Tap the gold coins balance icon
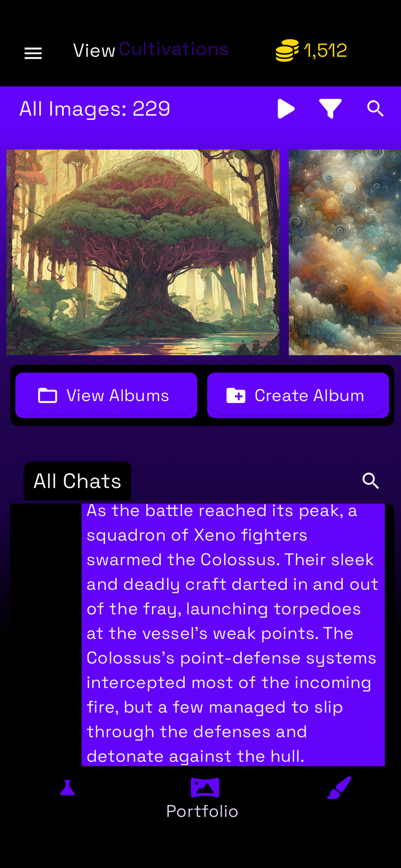The width and height of the screenshot is (401, 868). click(x=287, y=50)
